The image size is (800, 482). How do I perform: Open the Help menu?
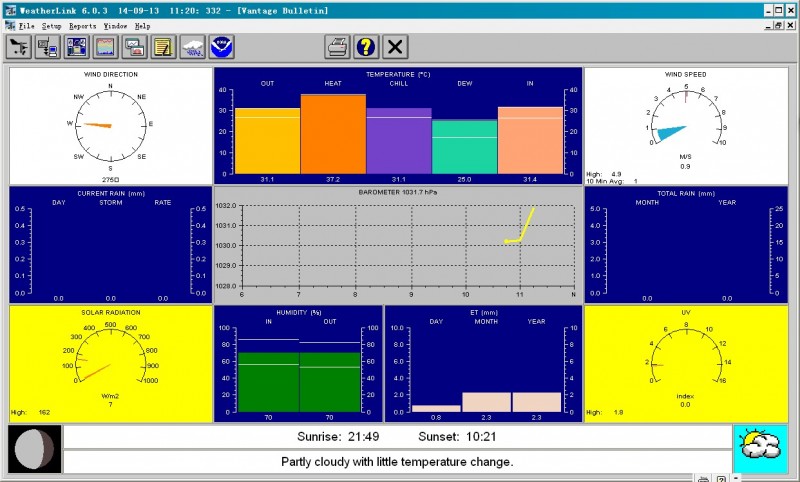142,26
